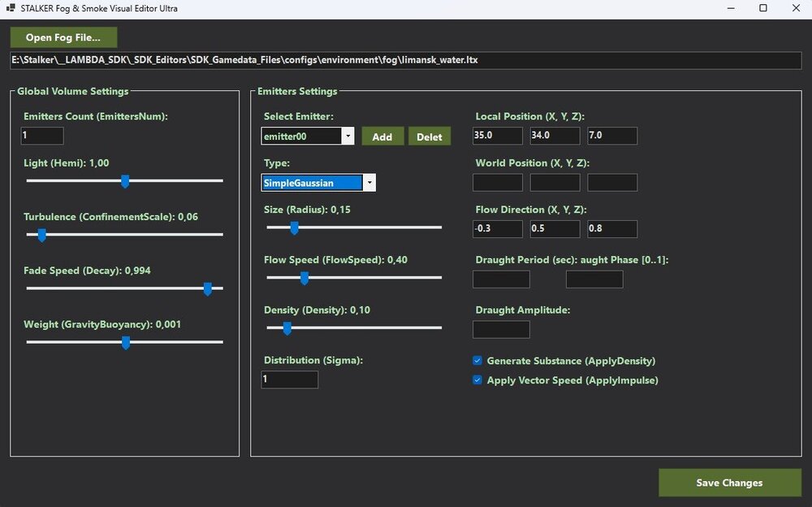
Task: Toggle Apply Vector Speed (ApplyImpulse) checkbox
Action: [477, 380]
